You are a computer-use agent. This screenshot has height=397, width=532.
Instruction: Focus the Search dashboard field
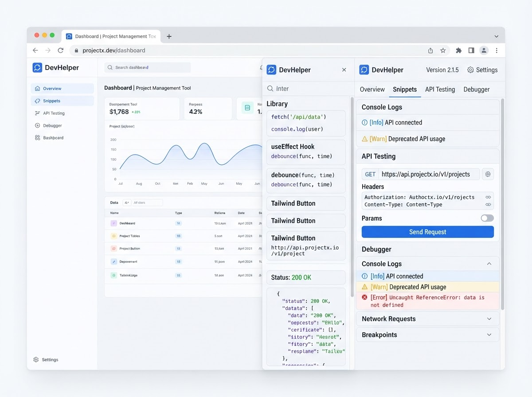[x=148, y=67]
